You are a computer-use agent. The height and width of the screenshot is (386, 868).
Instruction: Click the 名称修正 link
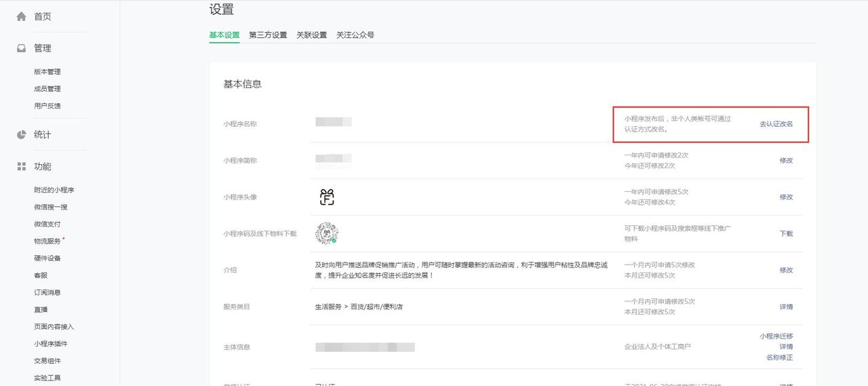coord(779,358)
